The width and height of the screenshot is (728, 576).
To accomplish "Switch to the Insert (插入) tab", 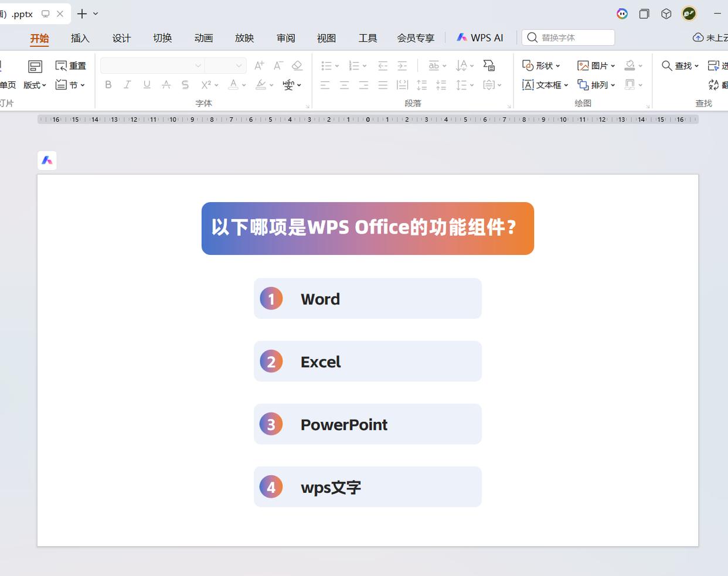I will tap(80, 38).
